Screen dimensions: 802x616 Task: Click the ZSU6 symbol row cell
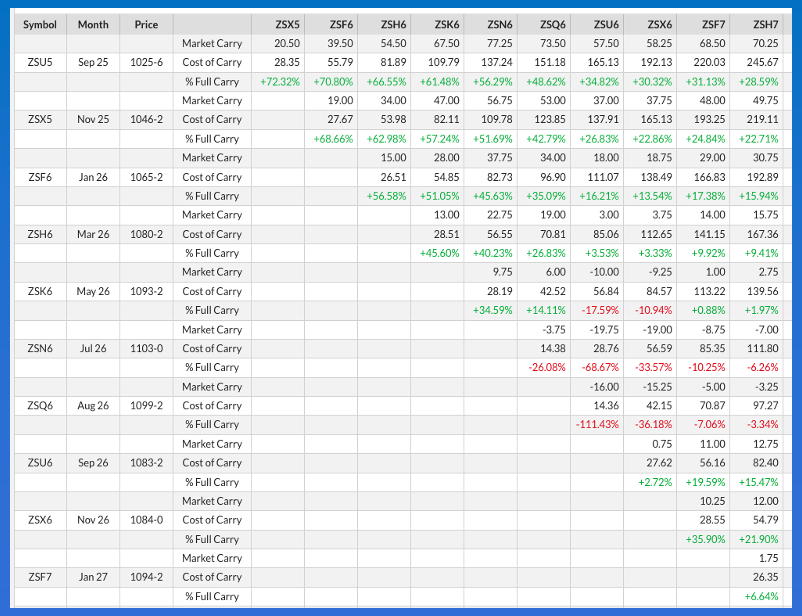40,463
